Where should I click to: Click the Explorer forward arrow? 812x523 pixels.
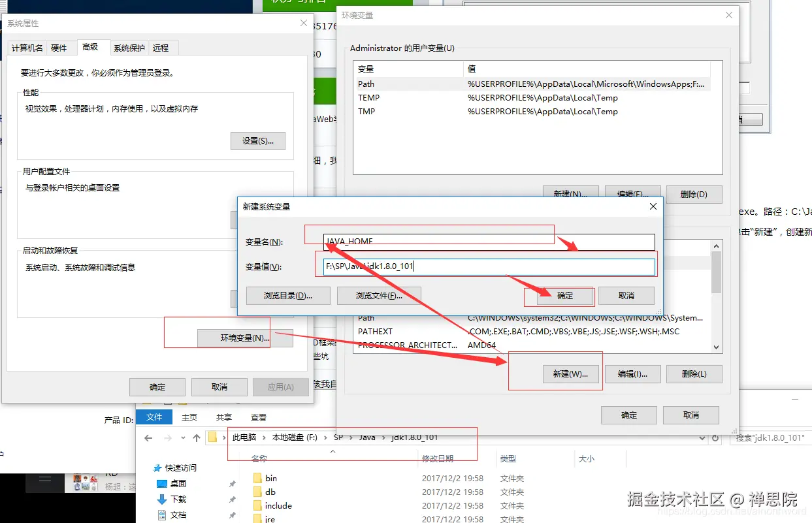[x=168, y=437]
